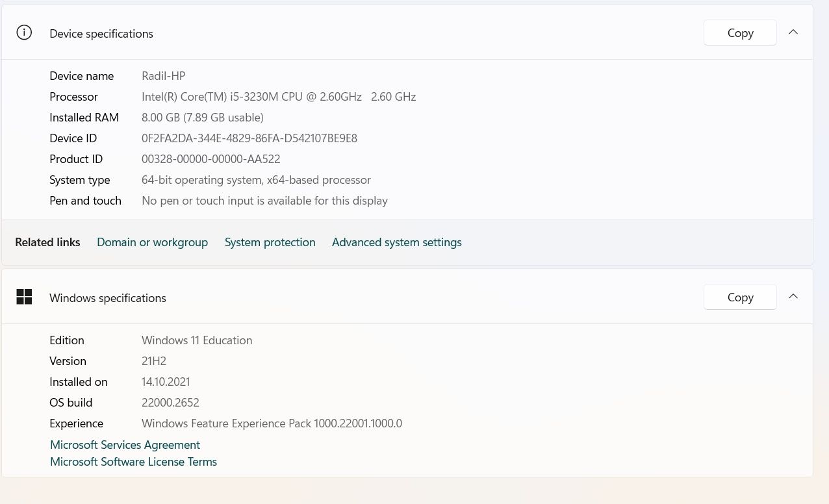Click the Experience label
Screen dimensions: 829x504
click(x=76, y=423)
